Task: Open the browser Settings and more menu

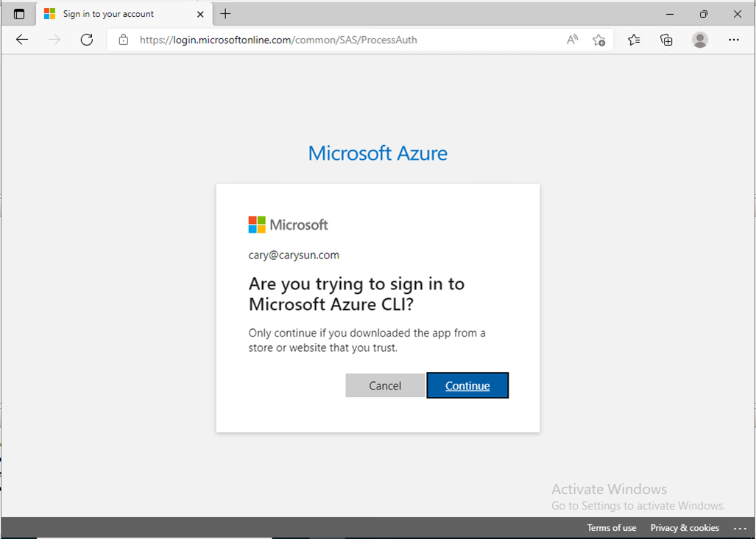Action: [733, 40]
